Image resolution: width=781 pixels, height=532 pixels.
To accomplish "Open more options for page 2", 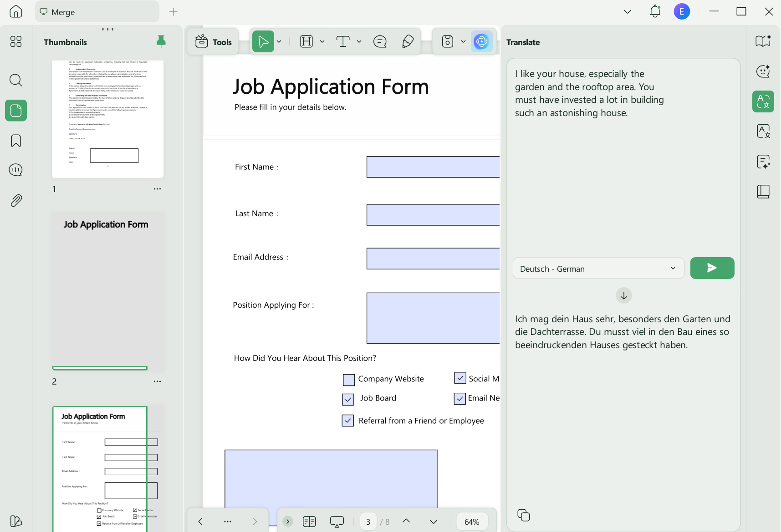I will (157, 381).
